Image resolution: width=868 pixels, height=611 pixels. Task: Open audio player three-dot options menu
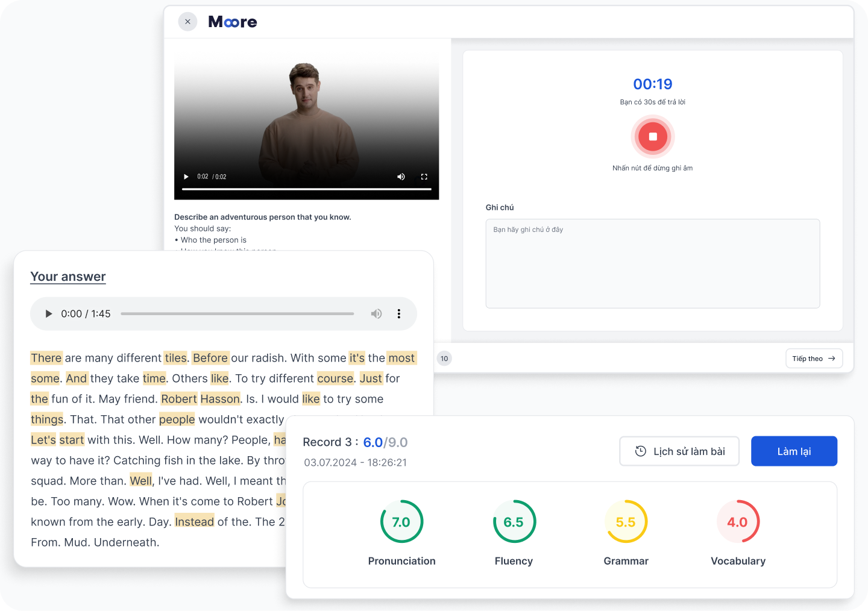(x=398, y=314)
